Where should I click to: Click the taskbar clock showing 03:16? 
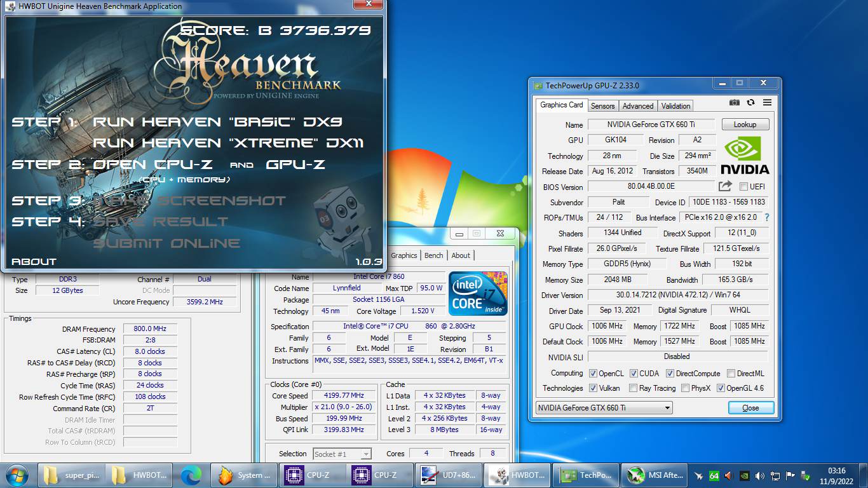click(x=836, y=475)
